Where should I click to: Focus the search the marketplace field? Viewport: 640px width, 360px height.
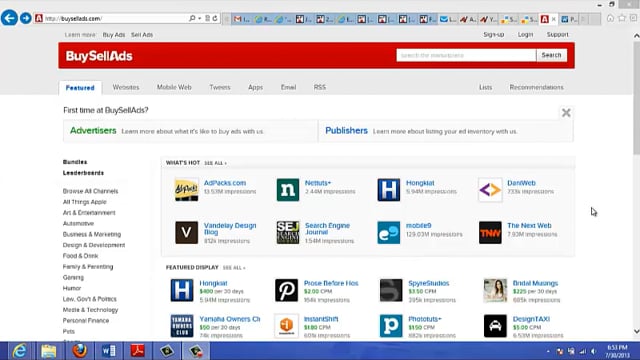coord(466,55)
